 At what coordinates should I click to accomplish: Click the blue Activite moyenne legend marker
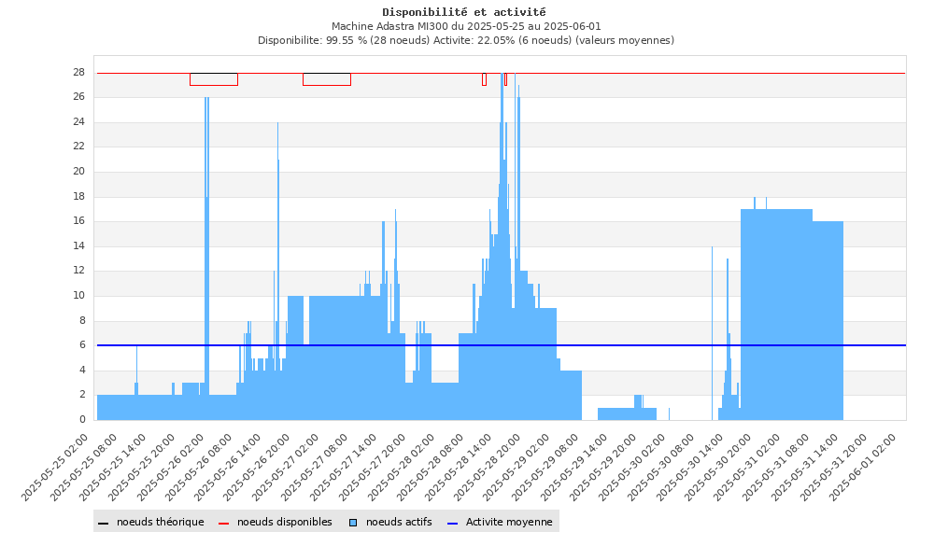pos(452,523)
